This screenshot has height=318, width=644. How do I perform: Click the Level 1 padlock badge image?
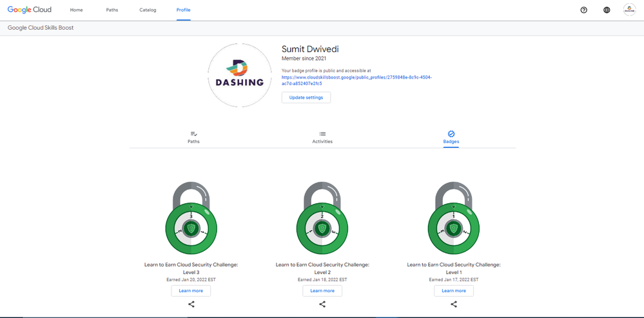454,218
